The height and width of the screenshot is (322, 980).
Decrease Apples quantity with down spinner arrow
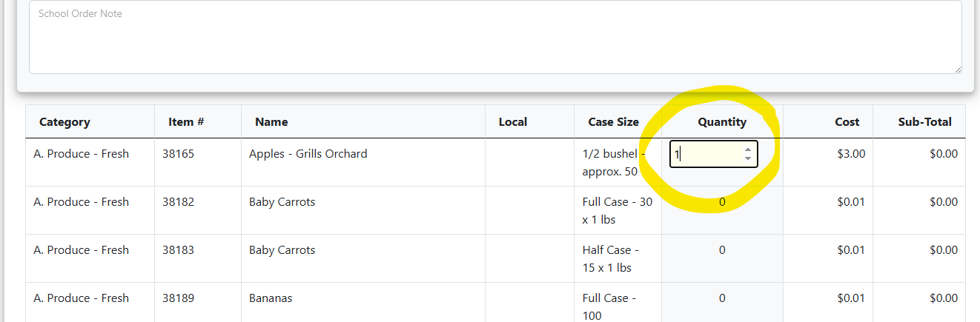click(747, 158)
